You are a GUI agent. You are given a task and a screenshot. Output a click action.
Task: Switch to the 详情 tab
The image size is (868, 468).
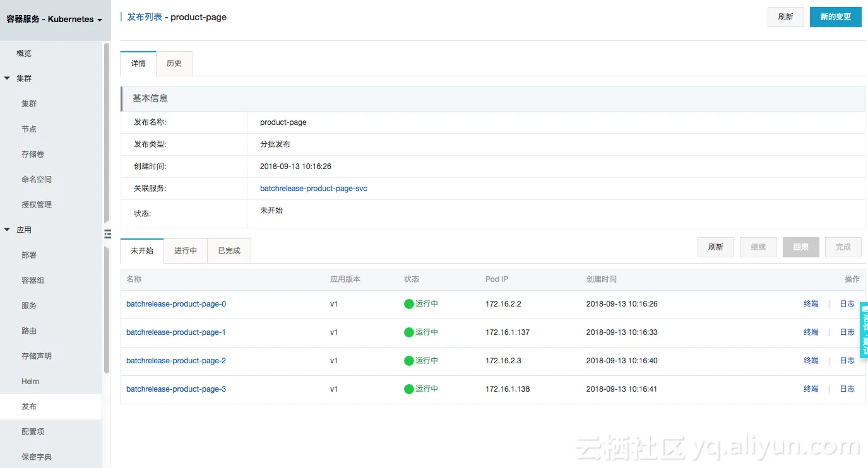(x=138, y=64)
